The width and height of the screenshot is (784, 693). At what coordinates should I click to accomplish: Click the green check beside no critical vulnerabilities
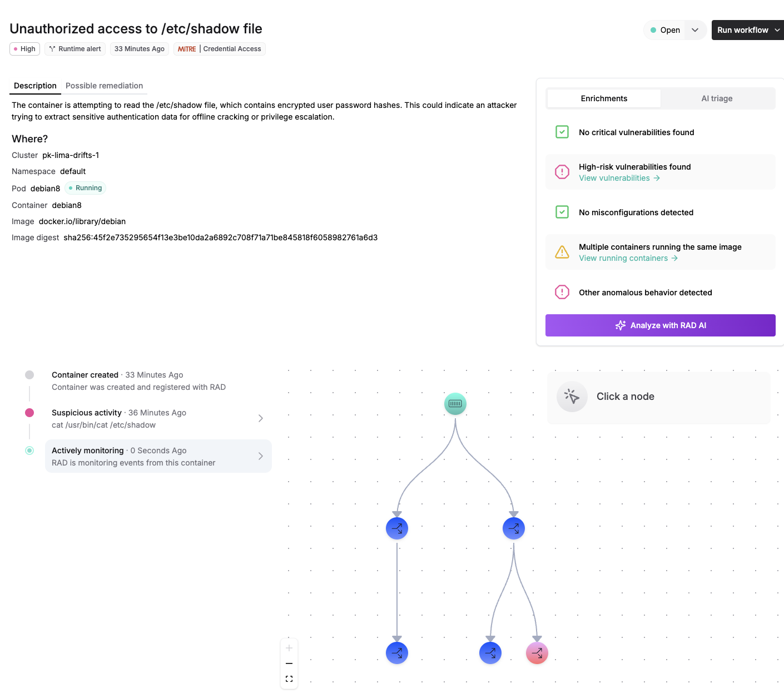[562, 132]
